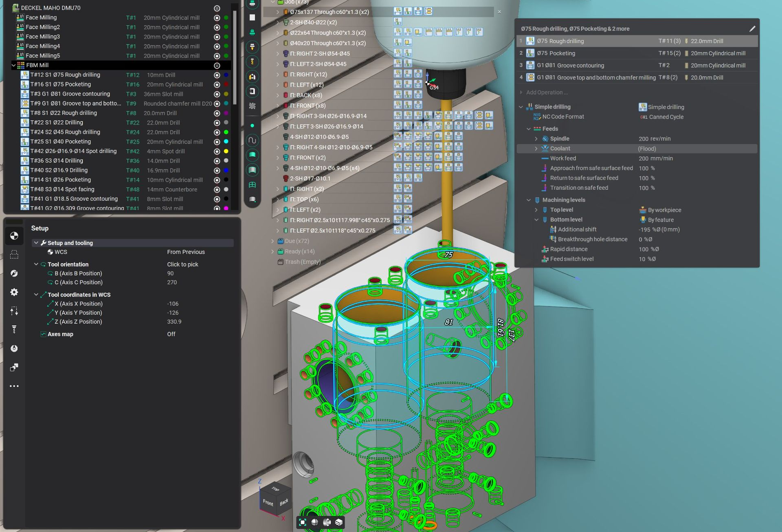Collapse the Tool orientation section
The width and height of the screenshot is (782, 532).
point(36,264)
